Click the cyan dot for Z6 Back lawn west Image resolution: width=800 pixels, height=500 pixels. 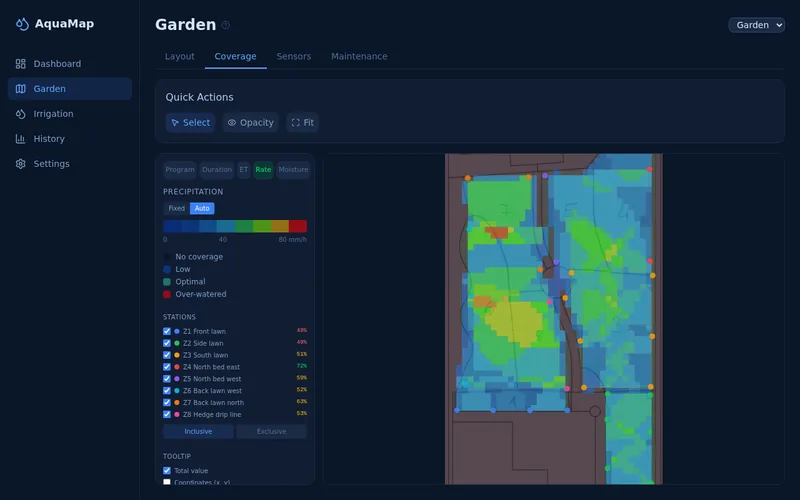[177, 391]
